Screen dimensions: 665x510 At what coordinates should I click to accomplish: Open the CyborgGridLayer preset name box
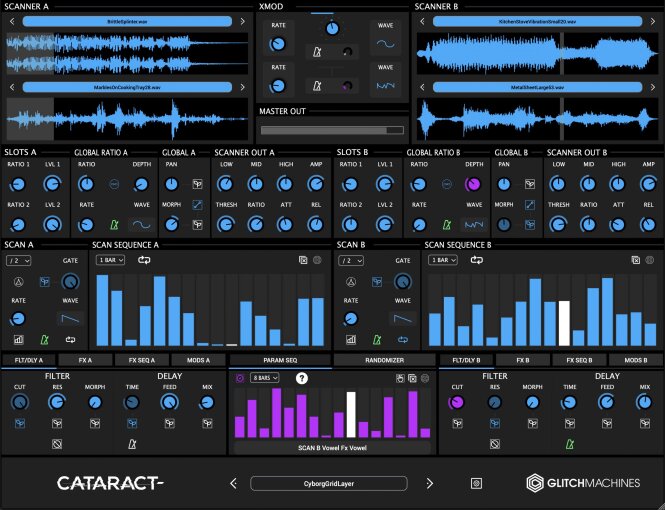coord(329,483)
